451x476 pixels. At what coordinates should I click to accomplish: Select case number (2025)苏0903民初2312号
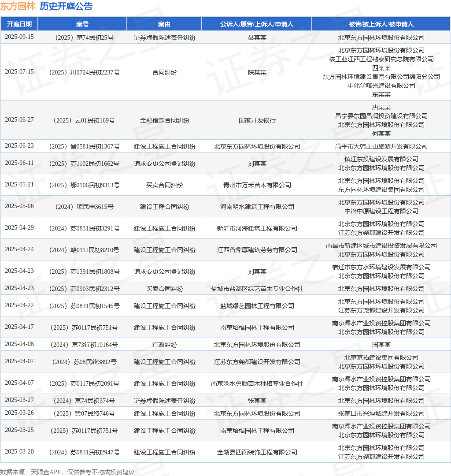click(x=84, y=289)
